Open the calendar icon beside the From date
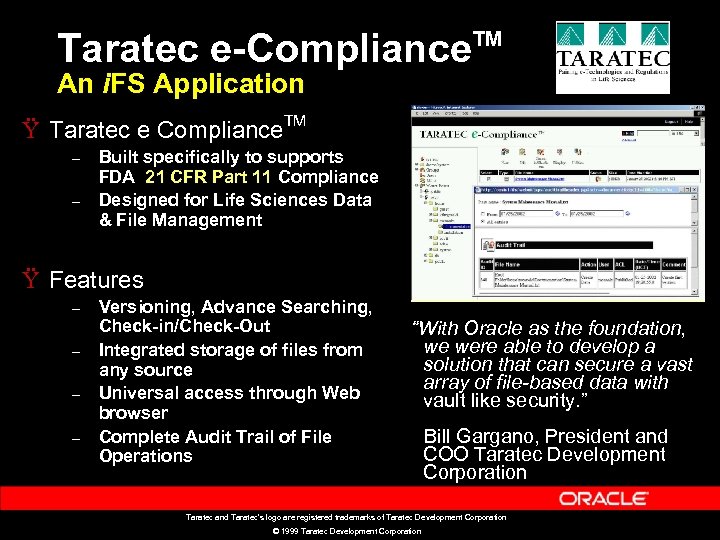The image size is (720, 540). [557, 213]
